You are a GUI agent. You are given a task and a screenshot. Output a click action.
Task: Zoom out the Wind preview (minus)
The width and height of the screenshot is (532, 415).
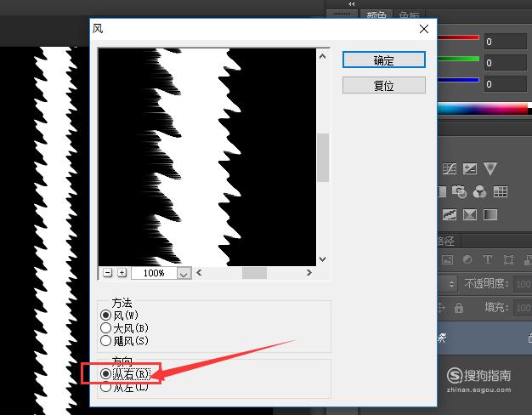click(x=108, y=273)
